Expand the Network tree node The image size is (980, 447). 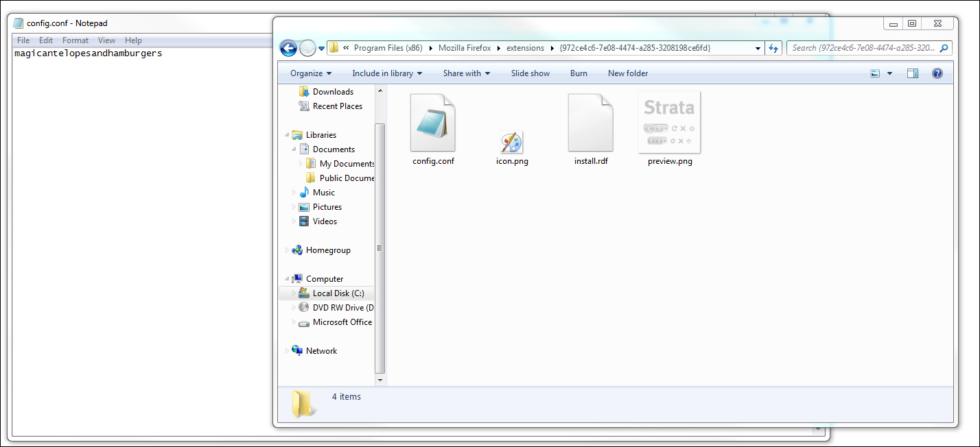(x=287, y=351)
